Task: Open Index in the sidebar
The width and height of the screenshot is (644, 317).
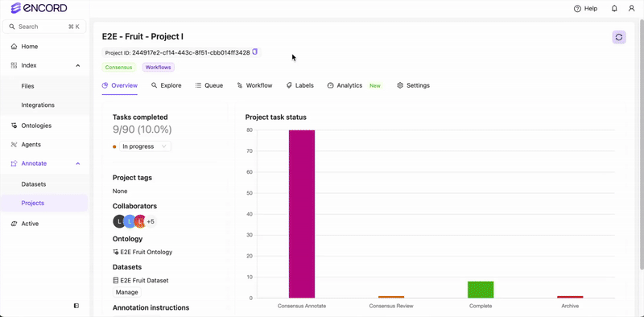Action: point(29,66)
